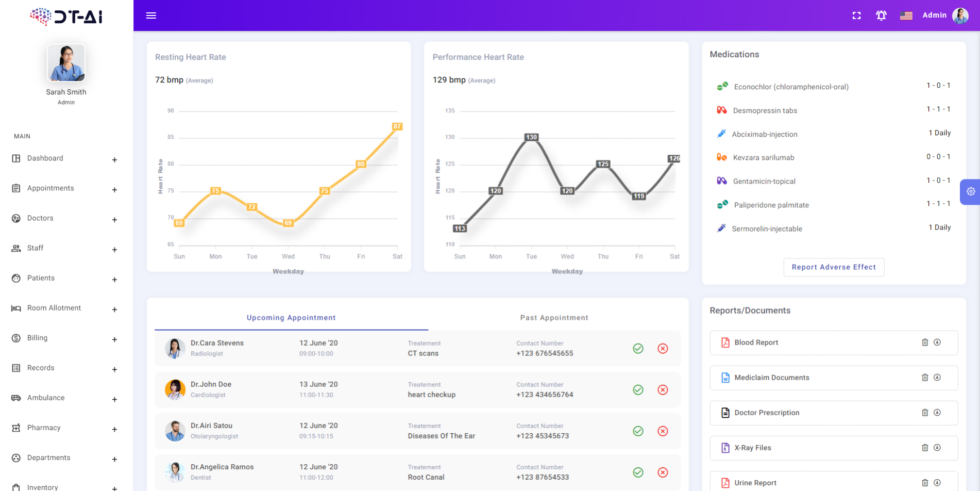Download the Mediclaim Documents file
Image resolution: width=980 pixels, height=491 pixels.
coord(937,378)
